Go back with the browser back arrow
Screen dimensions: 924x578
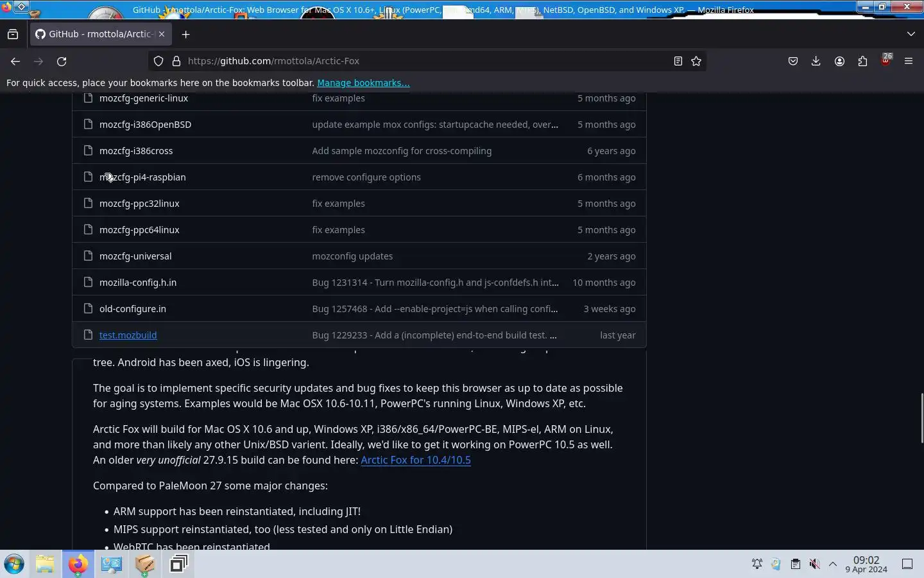pos(15,61)
